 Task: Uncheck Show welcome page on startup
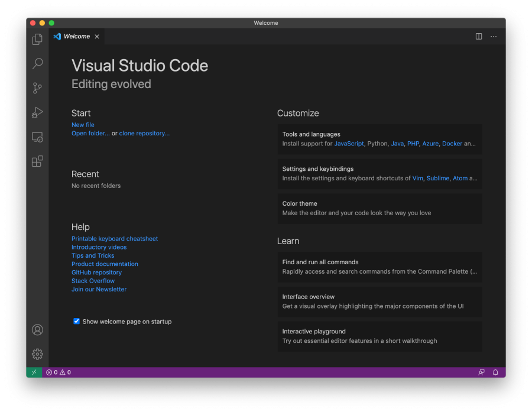point(76,321)
